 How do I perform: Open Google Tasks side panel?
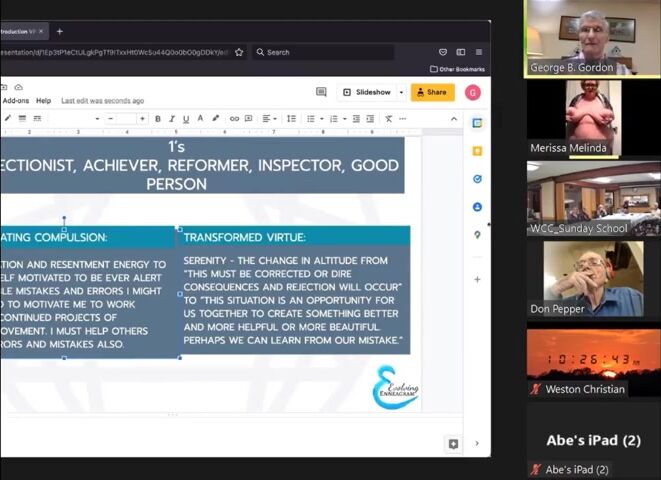tap(478, 179)
